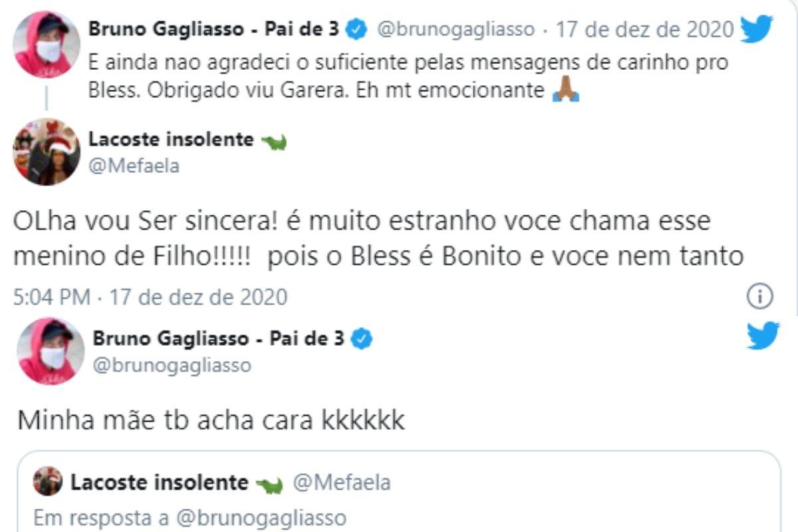
Task: Open the tweet info circle icon
Action: click(x=760, y=296)
